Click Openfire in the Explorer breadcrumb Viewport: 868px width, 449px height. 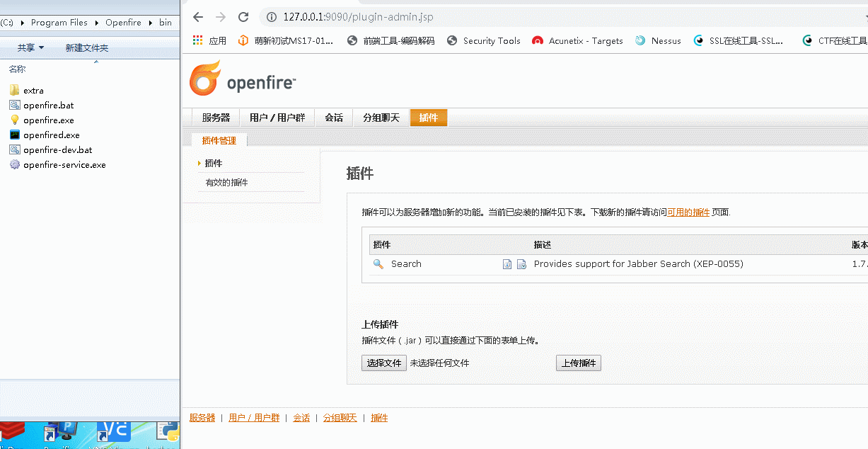click(x=123, y=23)
